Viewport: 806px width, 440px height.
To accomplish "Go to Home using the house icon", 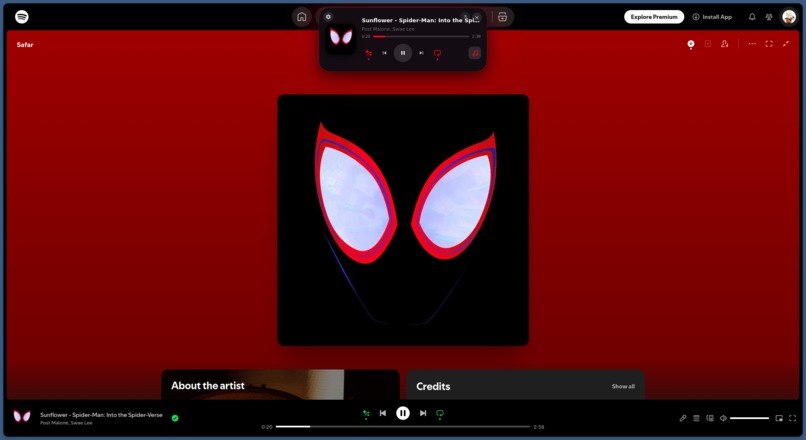I will click(302, 17).
